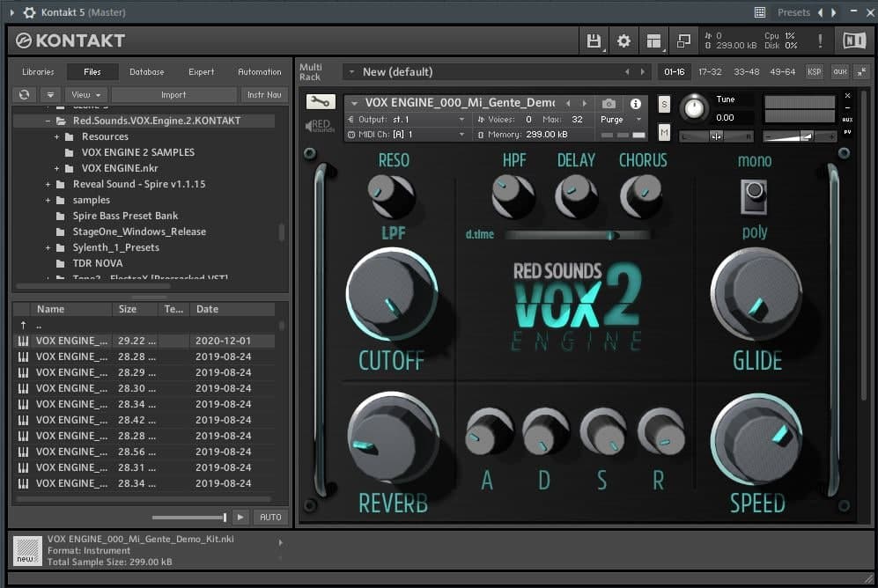Select the 49-64 rack page

pos(782,71)
